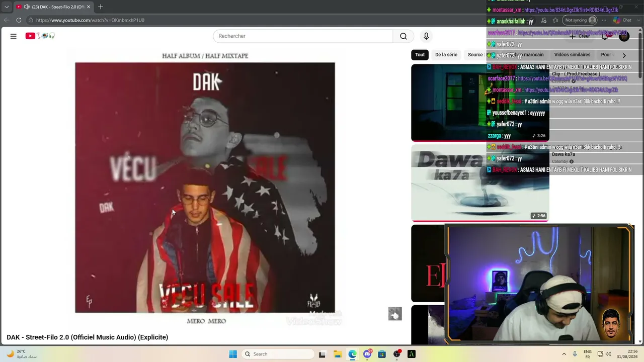This screenshot has width=644, height=362.
Task: Open the Dawa ka7a video title
Action: [563, 154]
